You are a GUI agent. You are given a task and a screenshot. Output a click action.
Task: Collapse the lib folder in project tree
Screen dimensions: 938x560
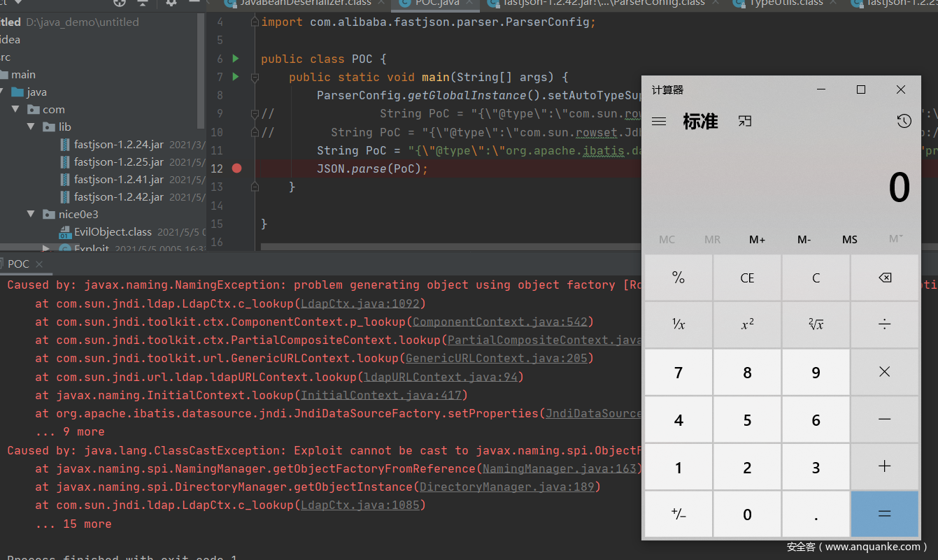tap(31, 127)
